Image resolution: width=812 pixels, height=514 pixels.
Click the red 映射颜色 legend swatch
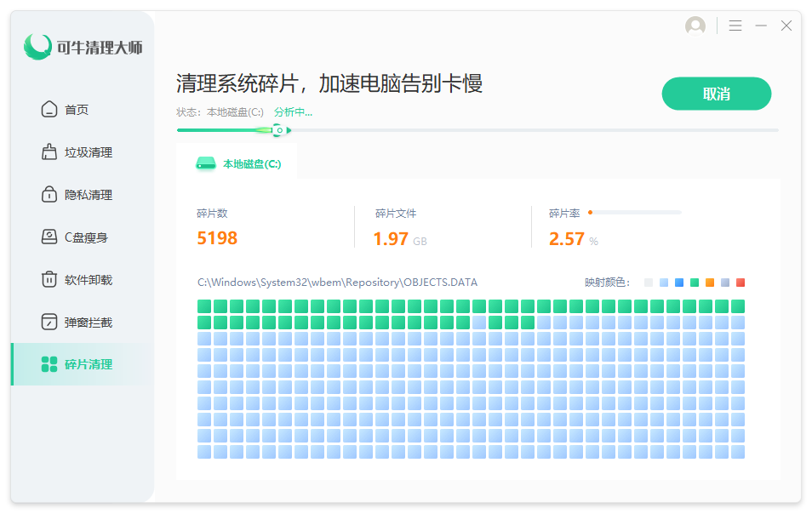point(741,283)
